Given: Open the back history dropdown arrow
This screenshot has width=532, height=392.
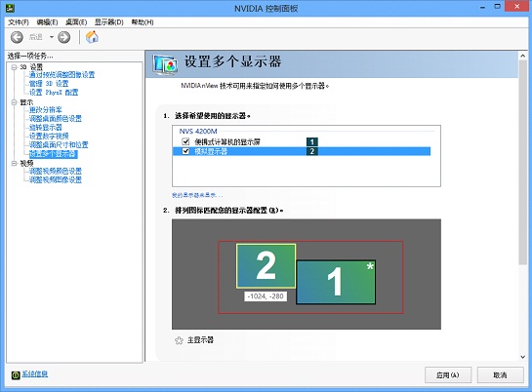Looking at the screenshot, I should tap(52, 37).
